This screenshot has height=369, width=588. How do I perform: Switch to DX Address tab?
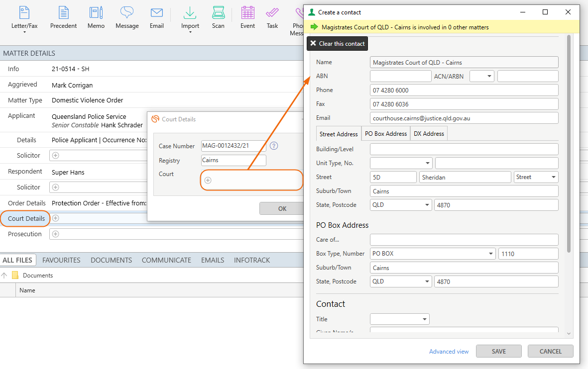click(429, 134)
